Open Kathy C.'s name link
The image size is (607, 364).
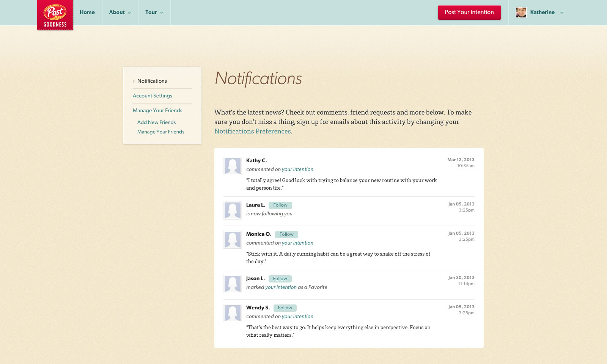click(x=256, y=160)
